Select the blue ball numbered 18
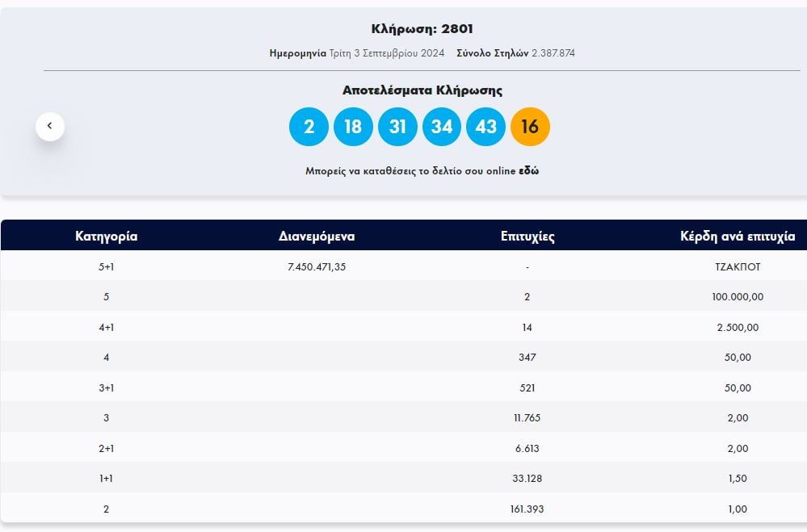Viewport: 807px width, 532px height. point(353,127)
